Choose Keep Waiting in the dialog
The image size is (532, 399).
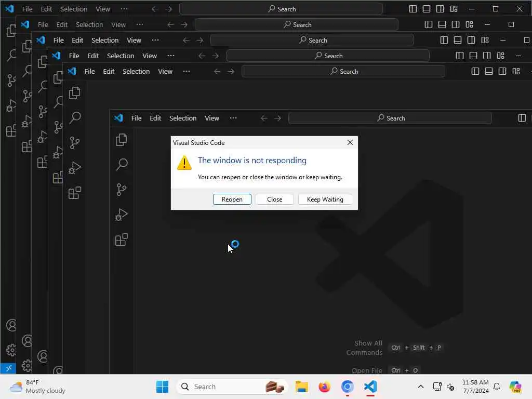point(325,199)
